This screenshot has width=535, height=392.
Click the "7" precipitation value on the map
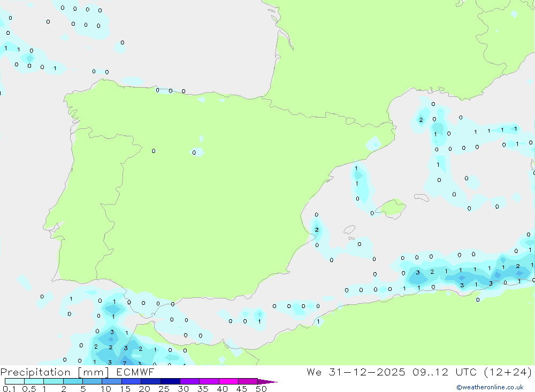click(x=125, y=363)
